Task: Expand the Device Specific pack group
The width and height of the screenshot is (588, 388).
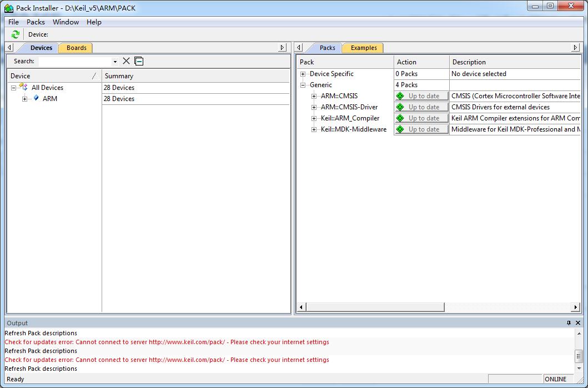Action: pos(303,74)
